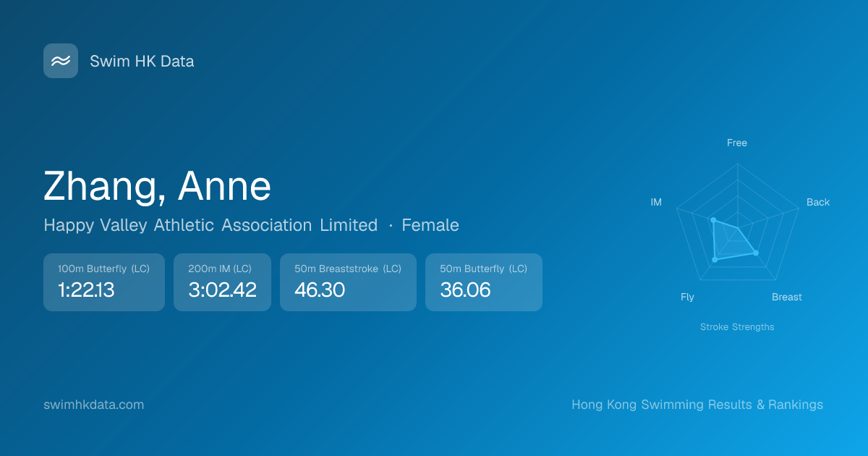Click Happy Valley Athletic Association Limited club text
The width and height of the screenshot is (868, 456).
click(x=210, y=225)
